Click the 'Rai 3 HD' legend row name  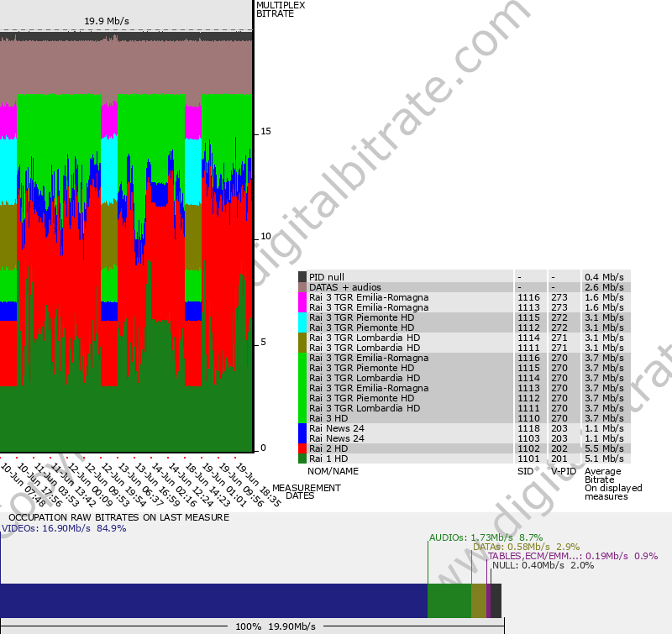tap(328, 418)
